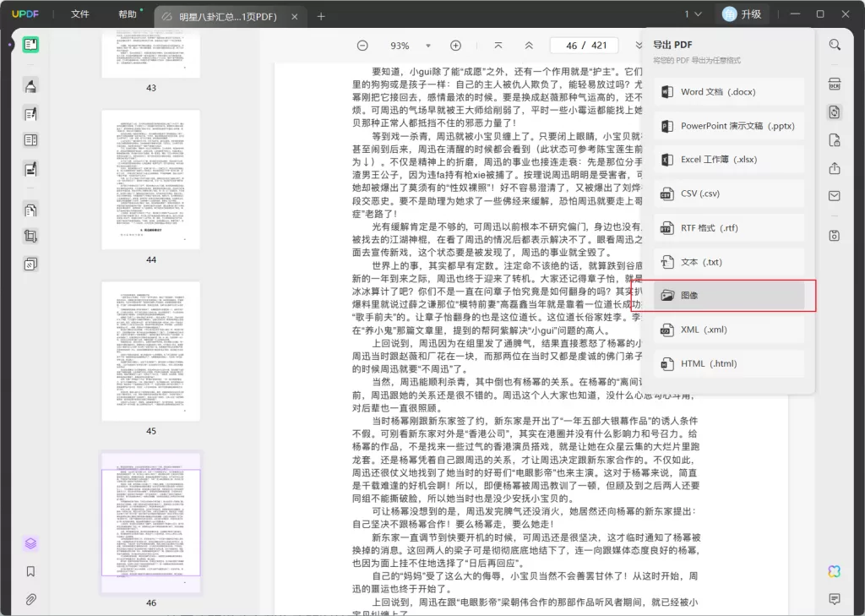Select page 44 thumbnail

pyautogui.click(x=151, y=180)
